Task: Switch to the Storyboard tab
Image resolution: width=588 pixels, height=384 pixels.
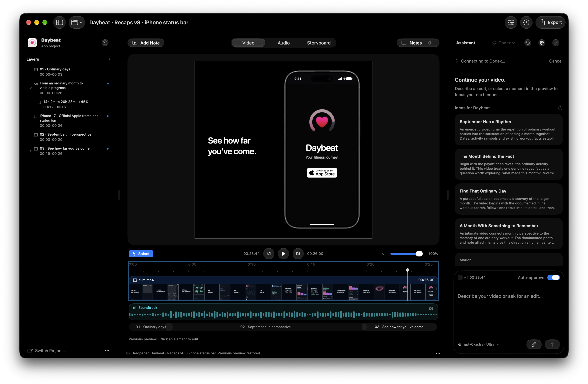Action: point(319,43)
